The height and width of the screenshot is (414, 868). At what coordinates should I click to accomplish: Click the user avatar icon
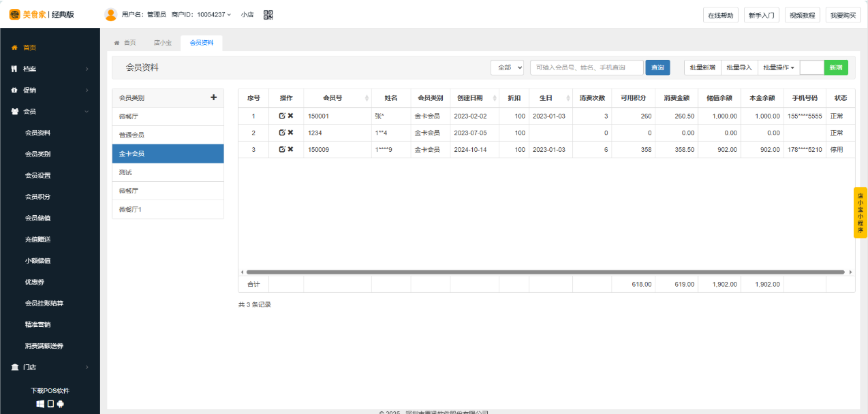(110, 14)
